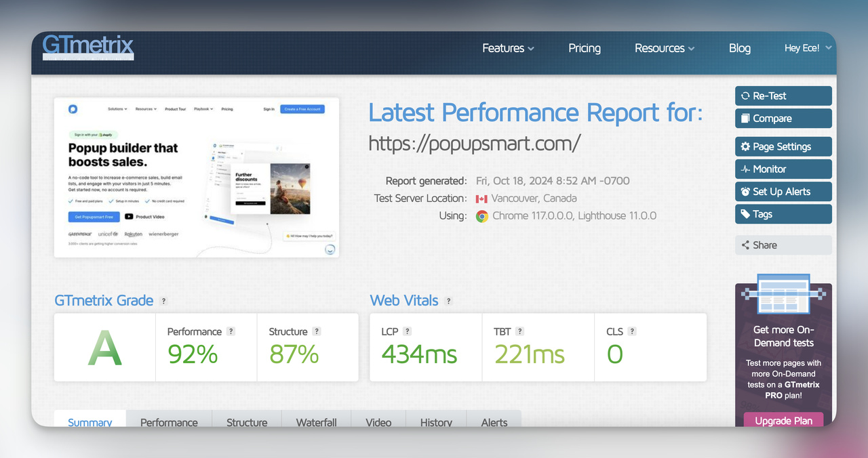Click the 92% Performance score
The image size is (868, 458).
[x=193, y=354]
